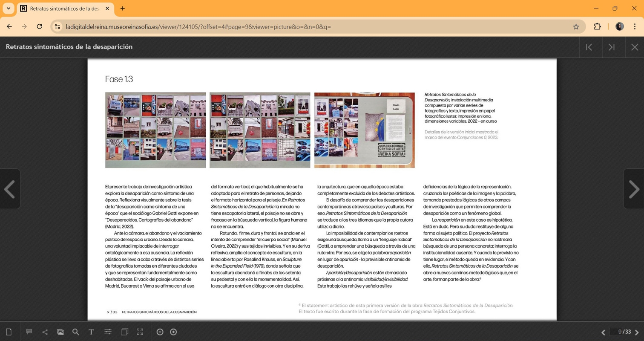
Task: Click the small next page arrow by counter
Action: click(637, 332)
